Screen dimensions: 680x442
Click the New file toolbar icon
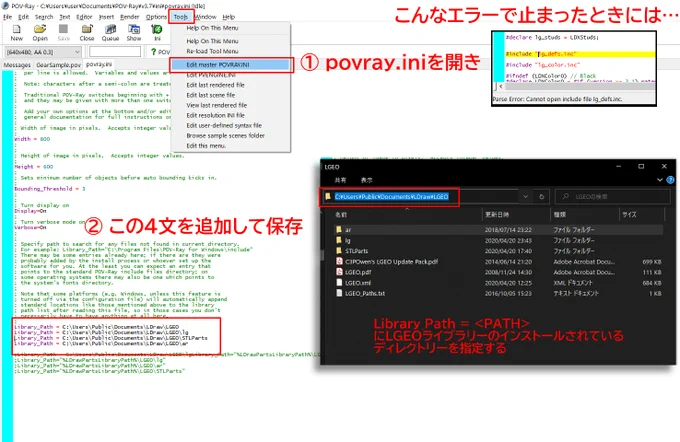16,29
